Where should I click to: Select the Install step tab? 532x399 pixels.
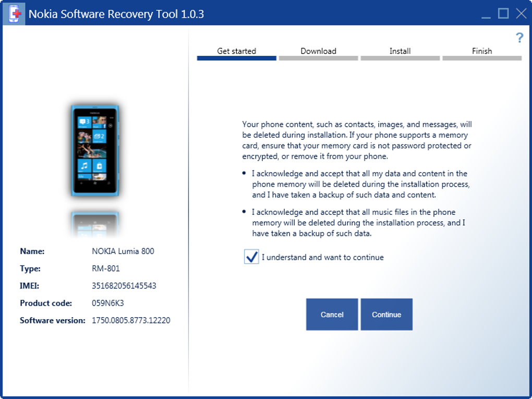(400, 51)
